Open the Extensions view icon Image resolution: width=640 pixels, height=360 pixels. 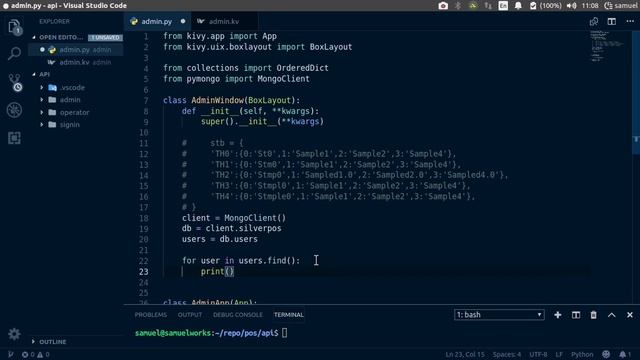tap(14, 138)
